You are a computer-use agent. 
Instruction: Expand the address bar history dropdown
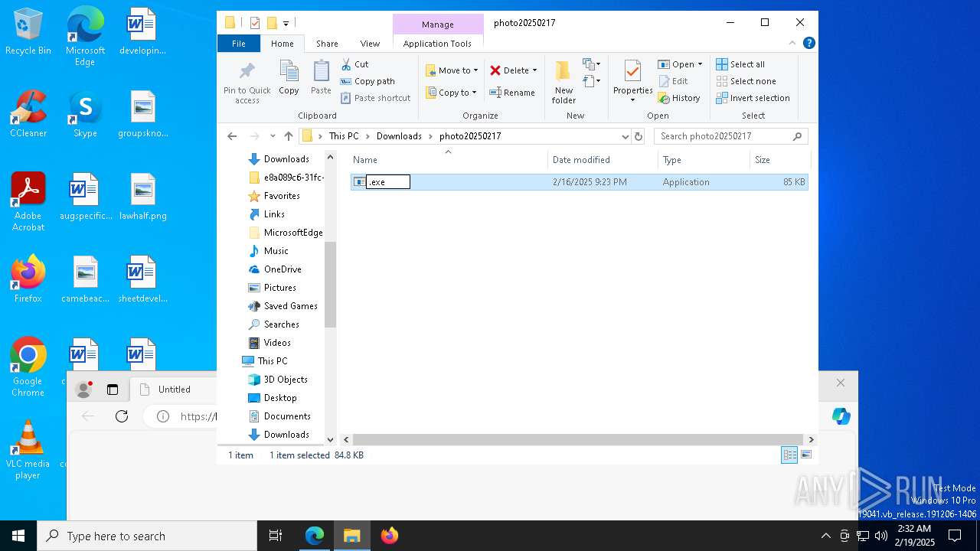(x=625, y=136)
